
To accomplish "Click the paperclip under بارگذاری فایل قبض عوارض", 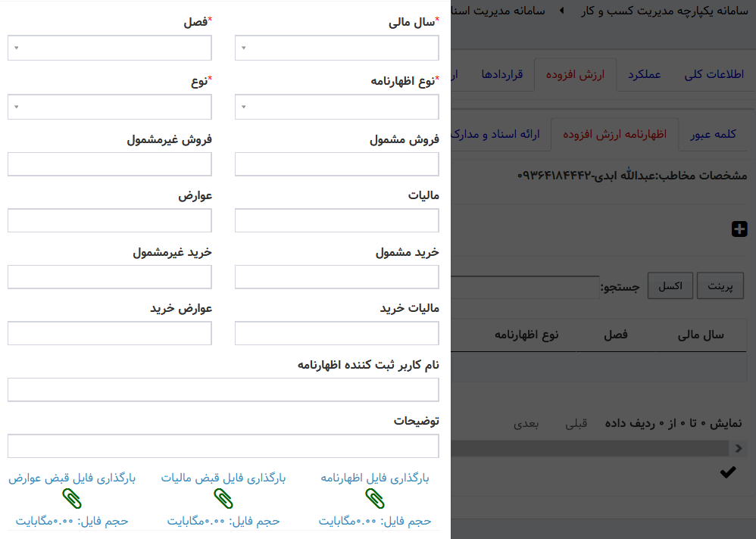I will point(72,497).
